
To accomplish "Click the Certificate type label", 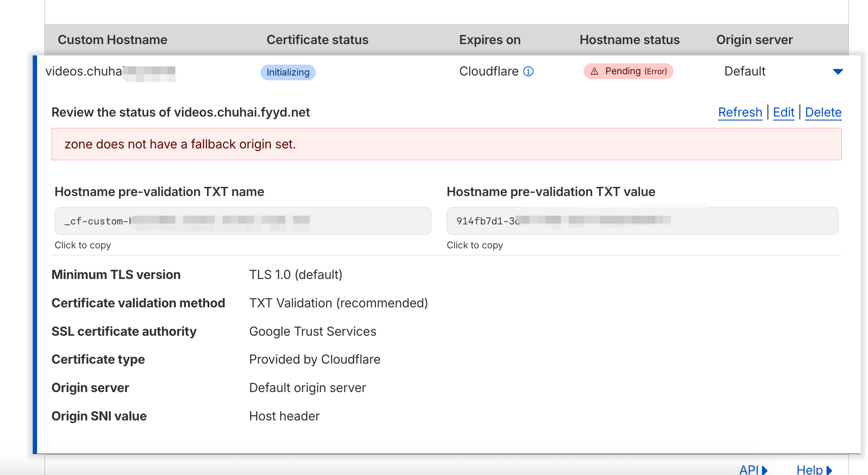I will [x=98, y=359].
